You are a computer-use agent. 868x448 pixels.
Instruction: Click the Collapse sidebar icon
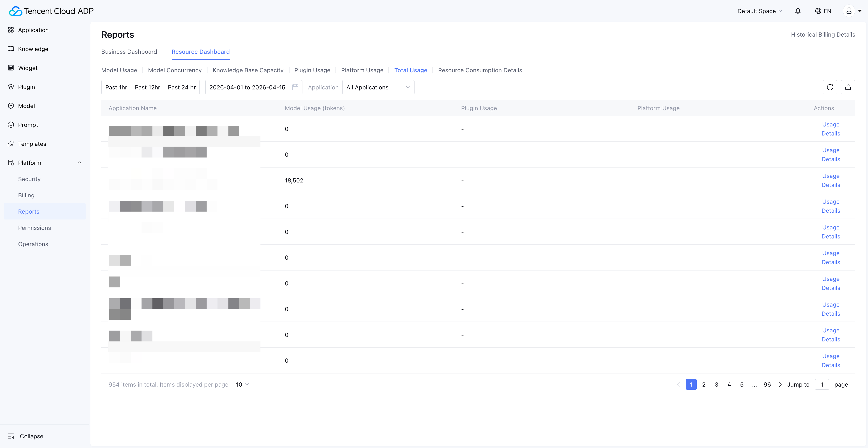(11, 436)
